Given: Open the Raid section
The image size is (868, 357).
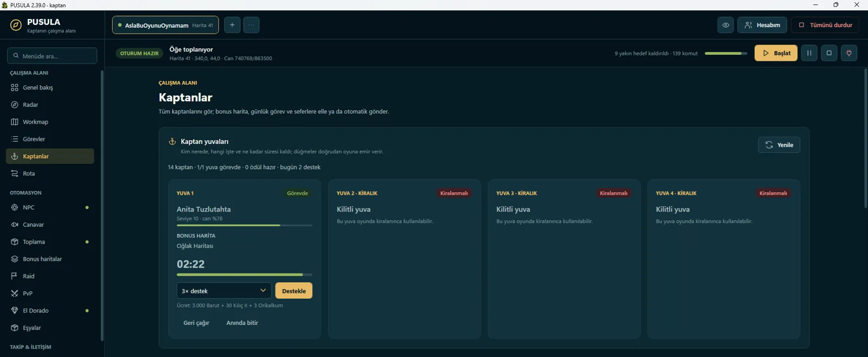Looking at the screenshot, I should tap(50, 276).
